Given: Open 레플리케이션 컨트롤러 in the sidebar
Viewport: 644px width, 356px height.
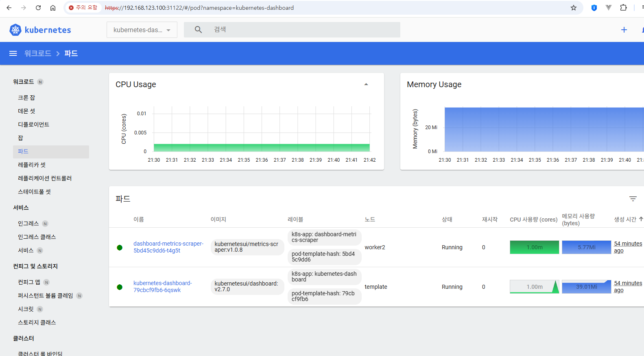Looking at the screenshot, I should coord(45,178).
